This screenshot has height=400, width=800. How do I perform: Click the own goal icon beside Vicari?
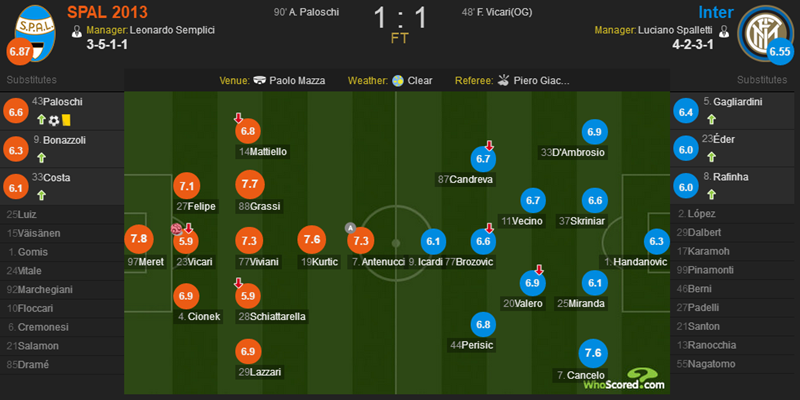click(177, 229)
